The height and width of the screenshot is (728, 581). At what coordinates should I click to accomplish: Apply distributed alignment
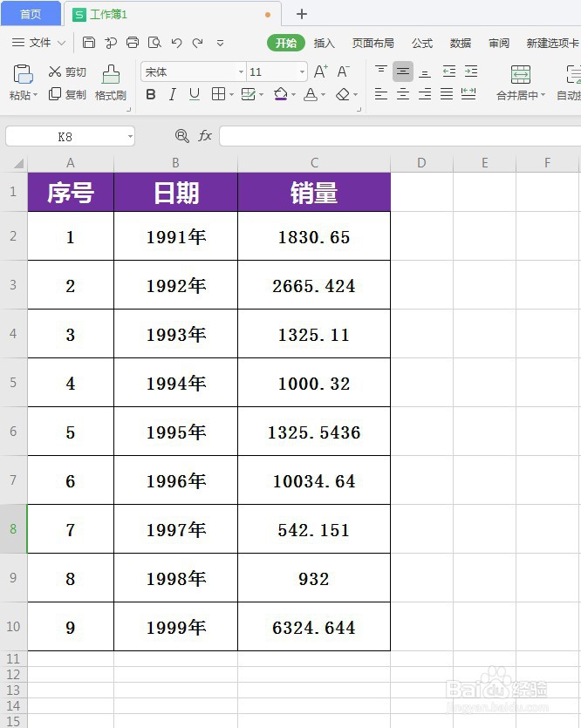[x=468, y=94]
